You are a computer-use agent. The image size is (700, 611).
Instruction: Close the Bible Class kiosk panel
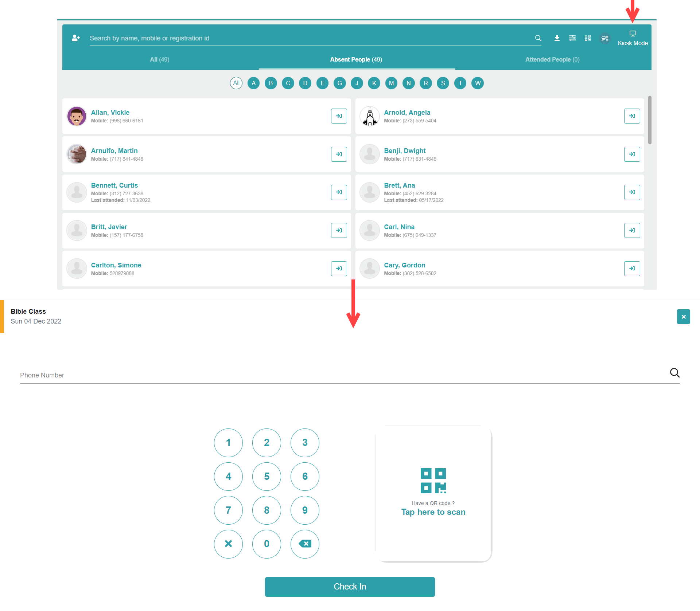click(684, 317)
